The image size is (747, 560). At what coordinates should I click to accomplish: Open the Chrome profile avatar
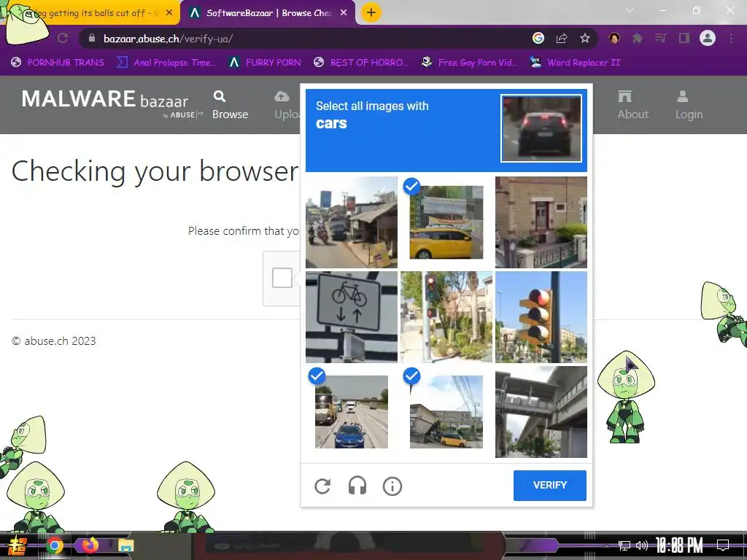pos(708,38)
